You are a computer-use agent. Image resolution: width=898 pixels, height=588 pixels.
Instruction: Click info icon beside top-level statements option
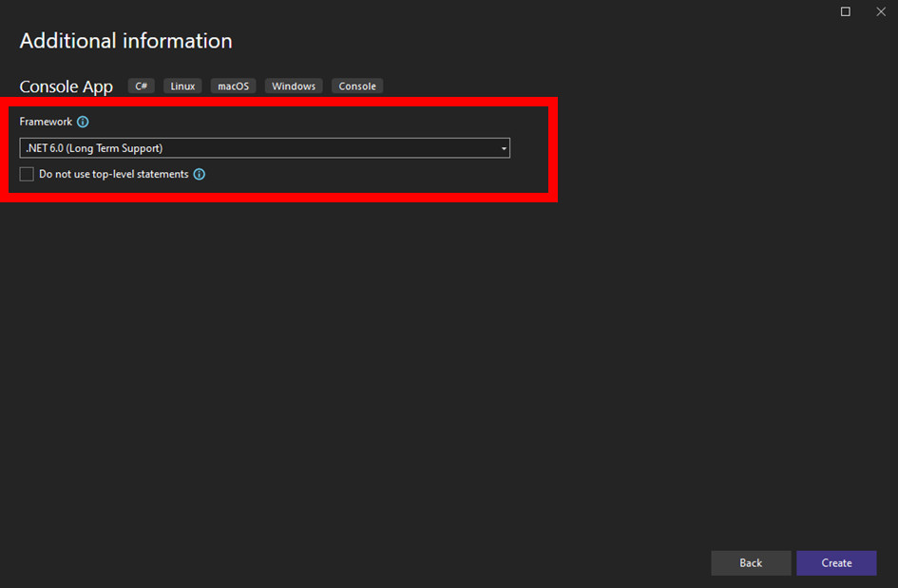[200, 174]
